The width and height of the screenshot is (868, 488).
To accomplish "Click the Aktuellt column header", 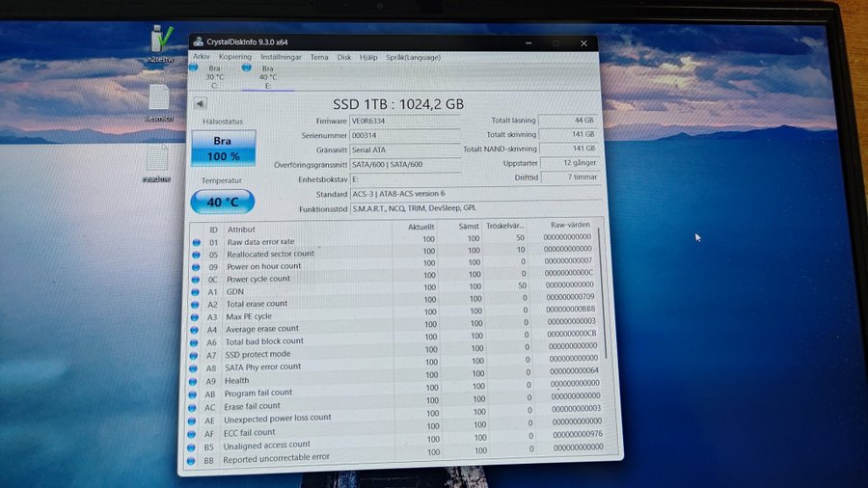I will (420, 227).
